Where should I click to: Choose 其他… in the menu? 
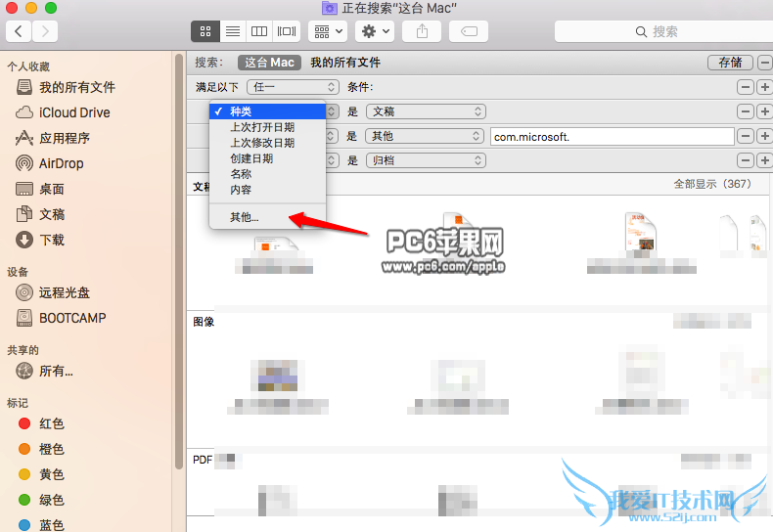pos(267,217)
